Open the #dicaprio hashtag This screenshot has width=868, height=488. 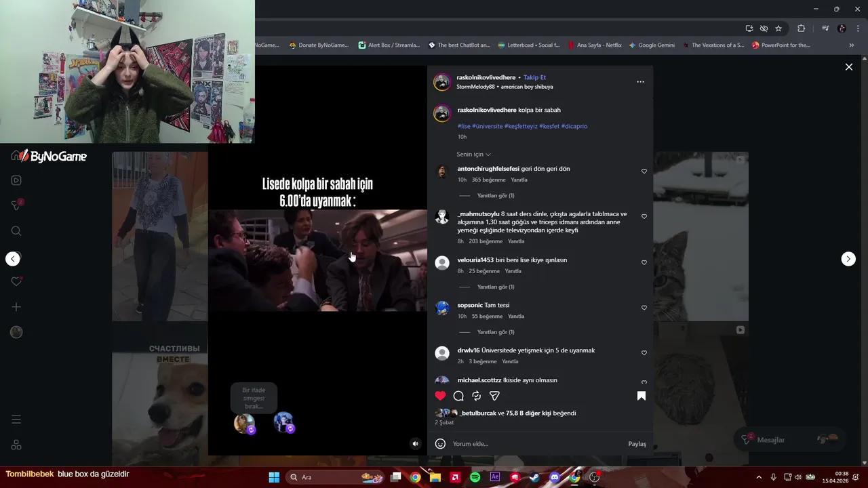pos(574,126)
